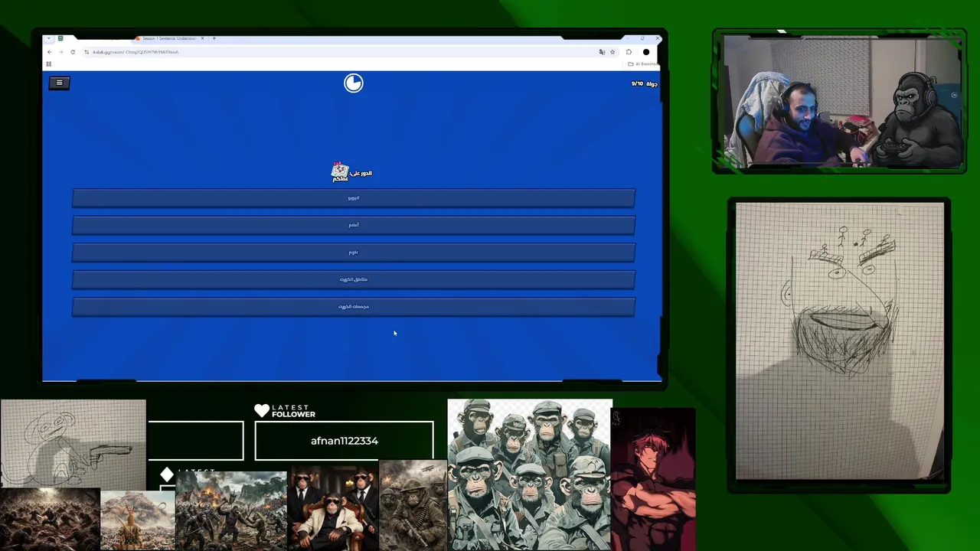Close the browser window

658,38
